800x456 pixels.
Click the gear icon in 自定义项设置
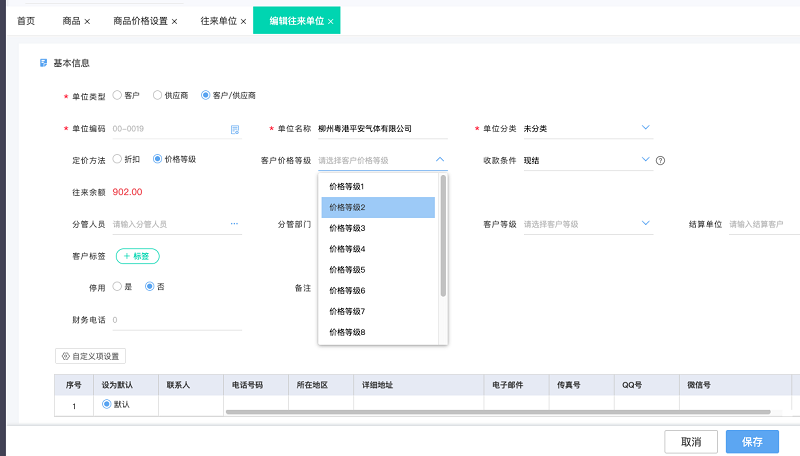point(65,356)
